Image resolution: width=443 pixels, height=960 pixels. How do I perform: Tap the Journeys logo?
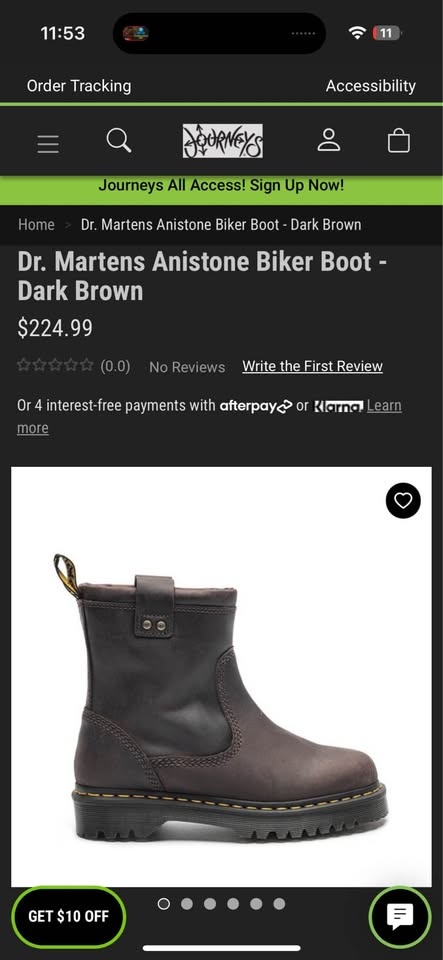(223, 141)
